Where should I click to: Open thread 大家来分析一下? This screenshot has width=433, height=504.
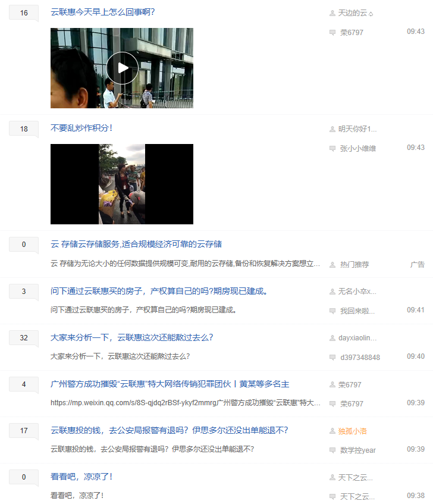click(x=131, y=337)
